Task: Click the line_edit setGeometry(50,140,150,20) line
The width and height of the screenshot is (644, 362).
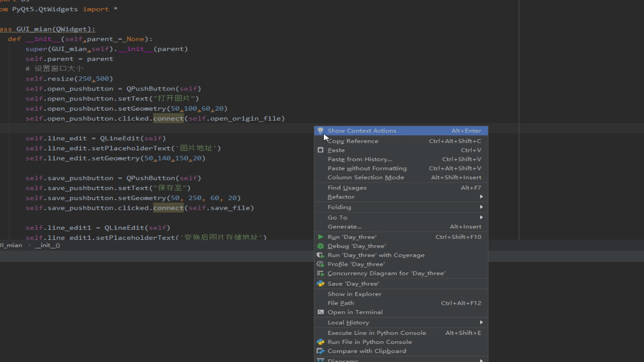Action: pyautogui.click(x=116, y=158)
